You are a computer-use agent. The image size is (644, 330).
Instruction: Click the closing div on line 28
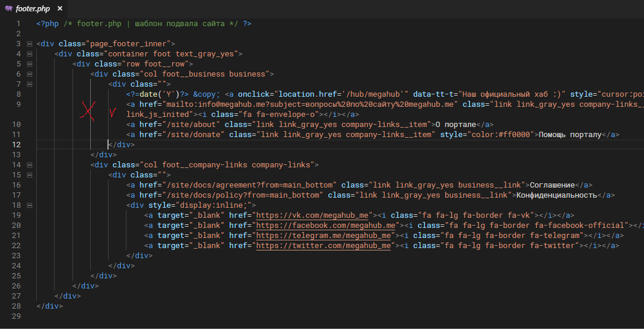(x=49, y=306)
